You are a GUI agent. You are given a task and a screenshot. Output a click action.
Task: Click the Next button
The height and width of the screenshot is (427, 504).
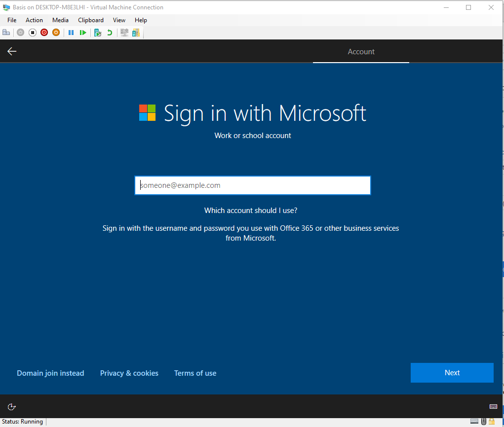pos(452,372)
